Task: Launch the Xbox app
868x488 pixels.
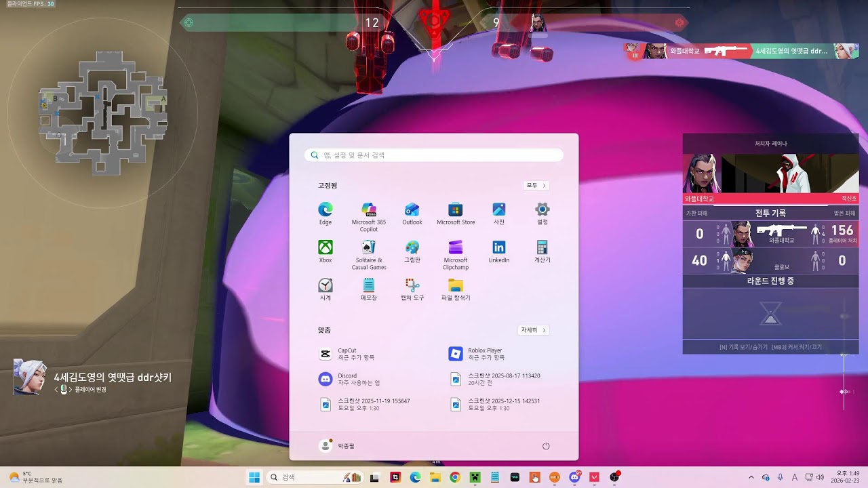Action: 325,251
